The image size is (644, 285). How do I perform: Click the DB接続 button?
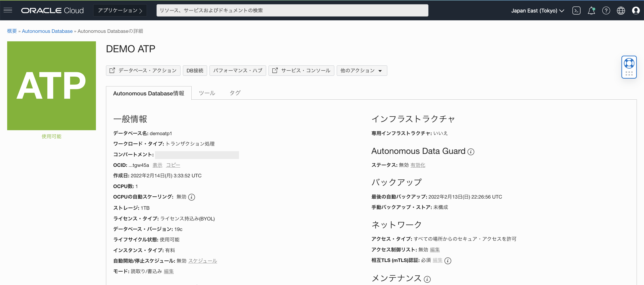pos(195,70)
